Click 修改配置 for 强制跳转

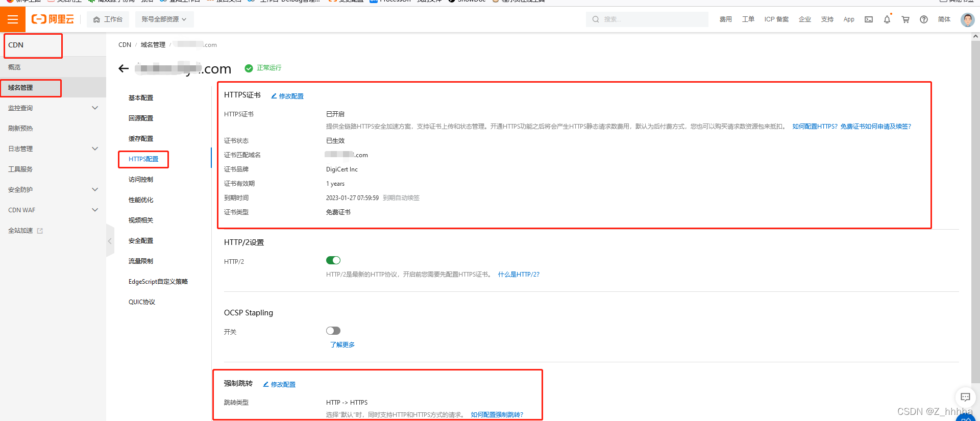coord(283,384)
